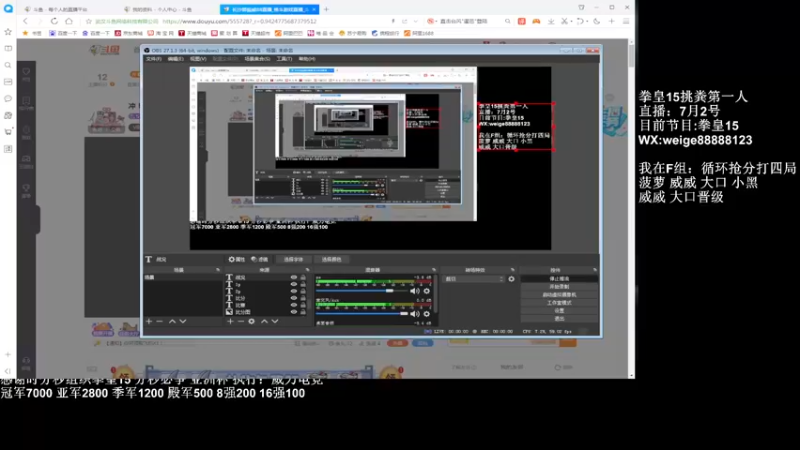Toggle visibility of the 1p source
This screenshot has height=450, width=800.
[x=293, y=284]
